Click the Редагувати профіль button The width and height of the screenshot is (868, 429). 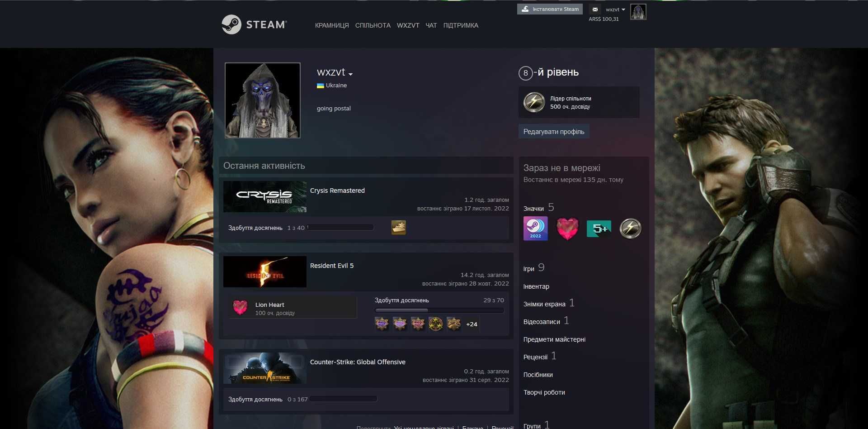[x=554, y=132]
